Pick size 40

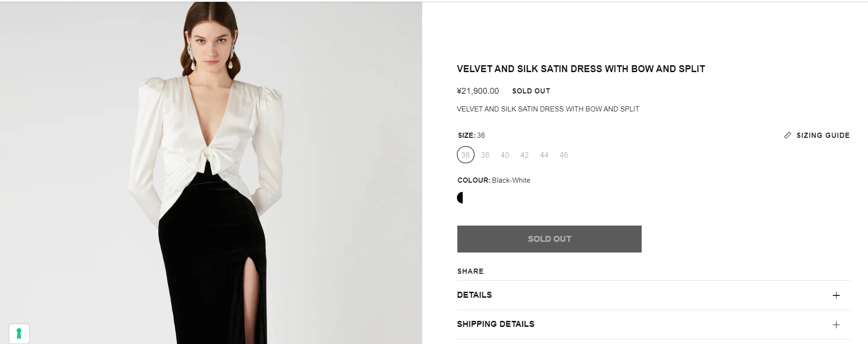(505, 155)
